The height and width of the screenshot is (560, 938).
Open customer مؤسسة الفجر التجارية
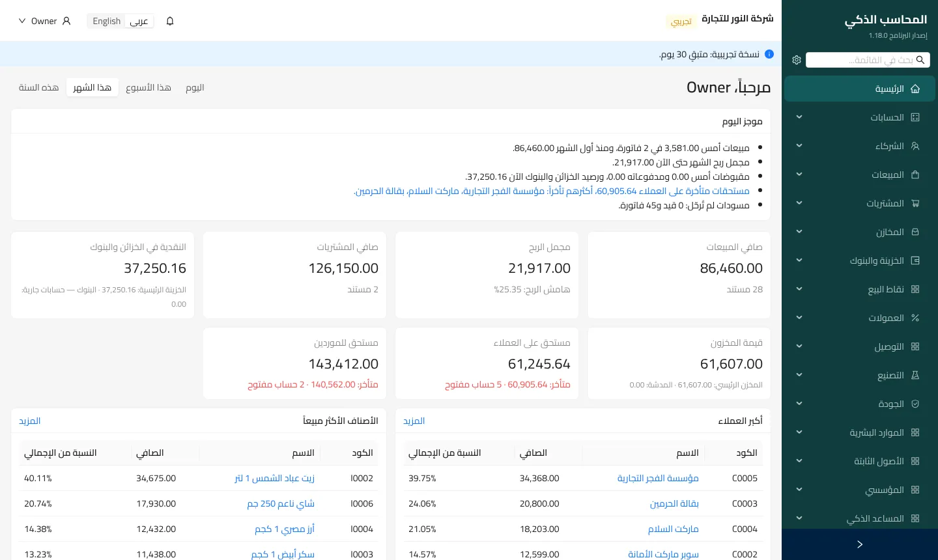(x=658, y=478)
